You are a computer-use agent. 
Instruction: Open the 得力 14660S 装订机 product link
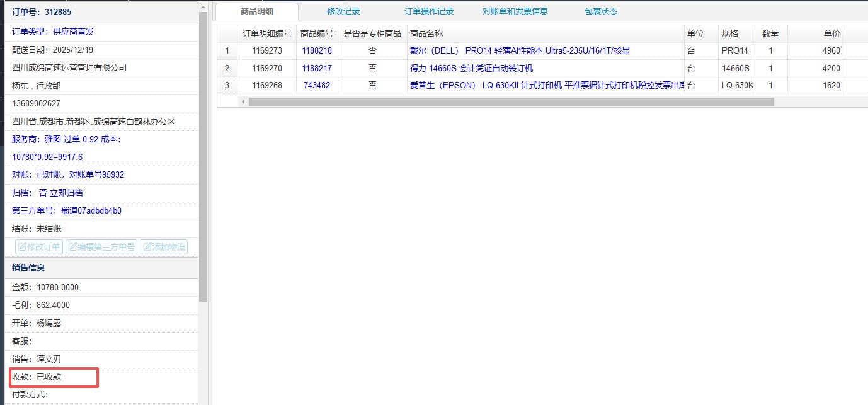point(471,68)
